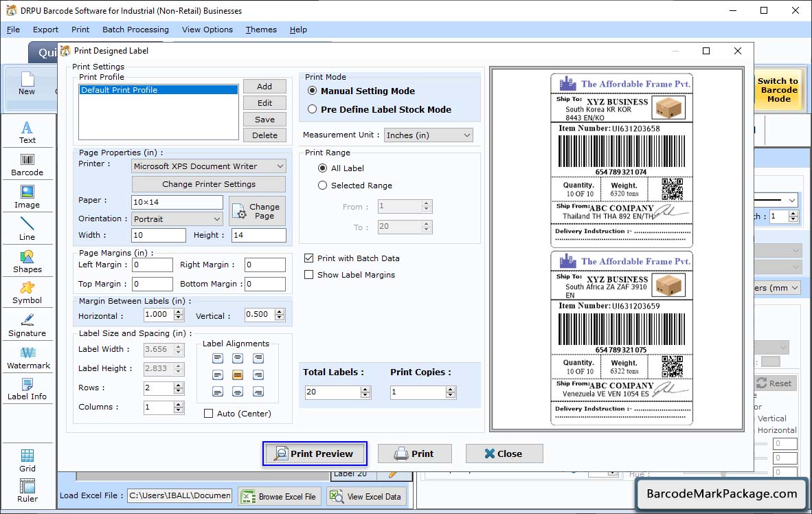This screenshot has height=514, width=812.
Task: Select Pre Define Label Stock Mode
Action: pos(380,109)
